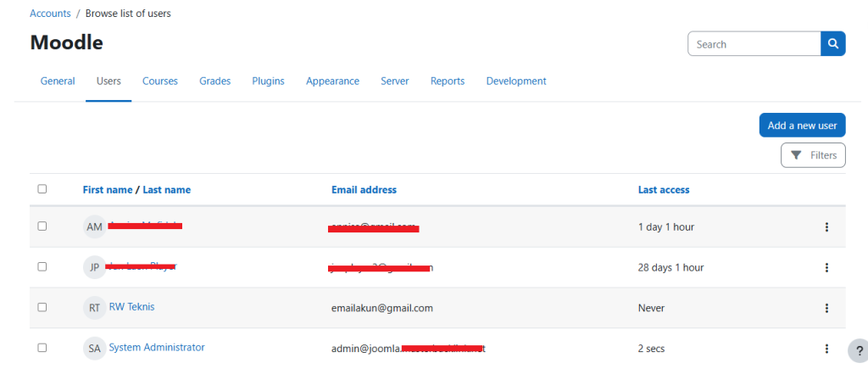Select the RW Teknis row checkbox

(42, 307)
